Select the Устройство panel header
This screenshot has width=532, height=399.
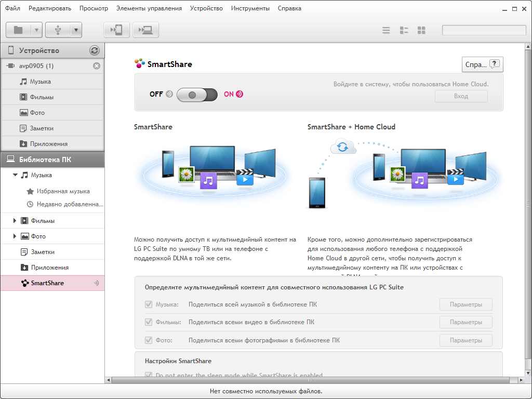tap(52, 50)
